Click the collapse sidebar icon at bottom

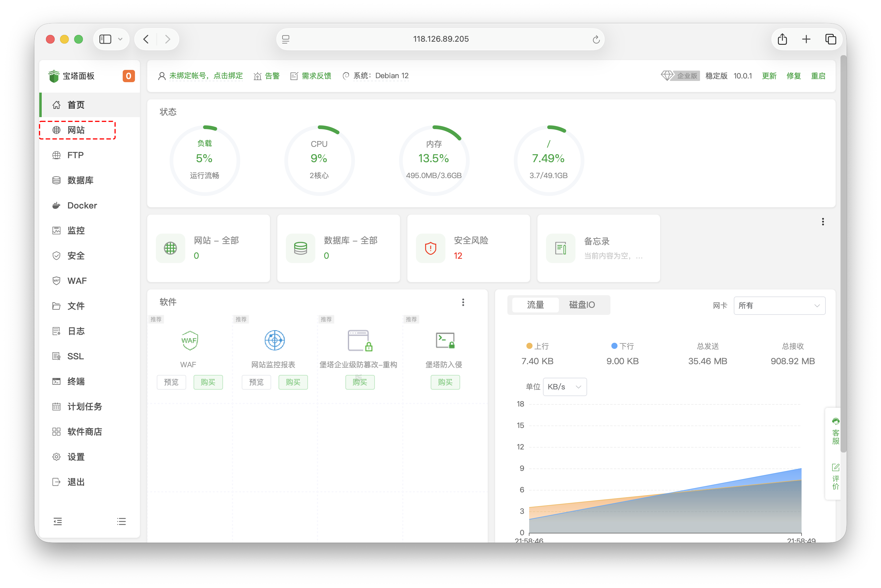[x=57, y=521]
